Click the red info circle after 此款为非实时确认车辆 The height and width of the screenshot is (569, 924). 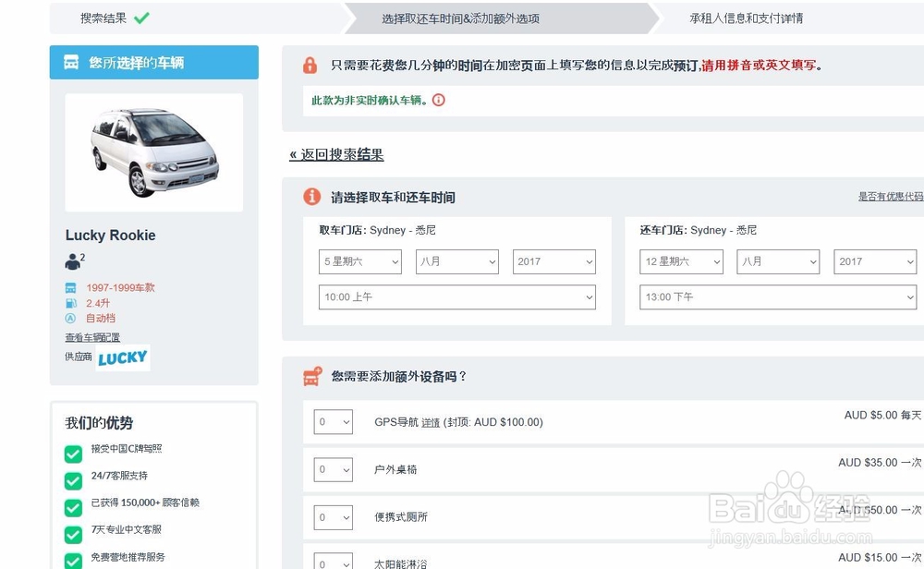[x=438, y=100]
